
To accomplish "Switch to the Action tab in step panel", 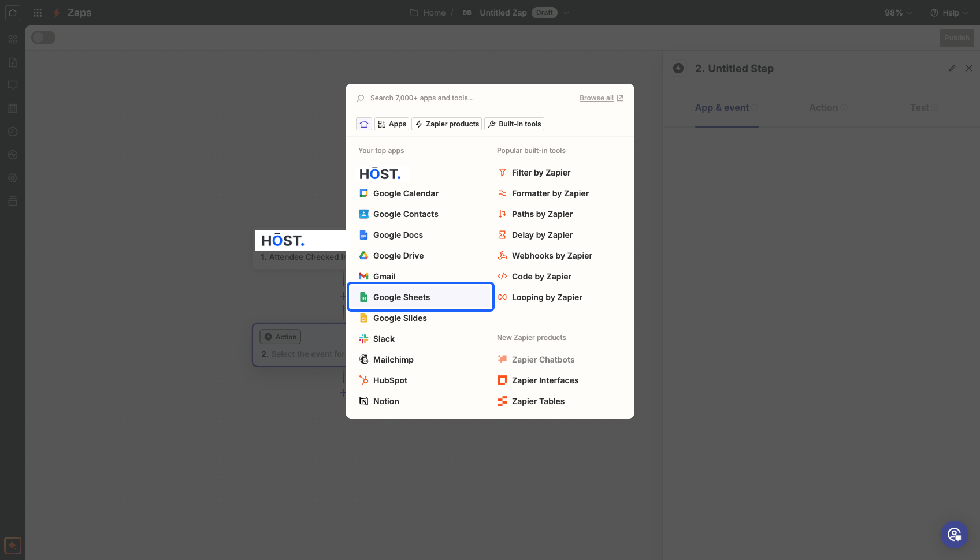I will [x=828, y=108].
